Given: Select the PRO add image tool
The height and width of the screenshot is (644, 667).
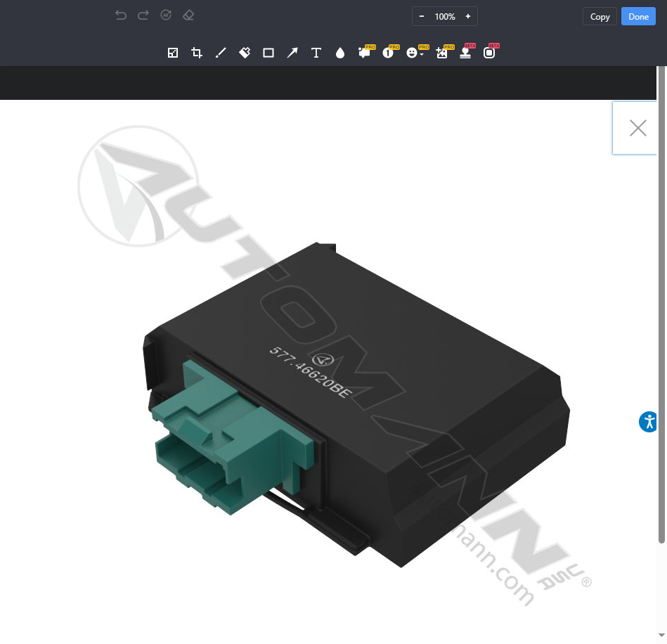Looking at the screenshot, I should coord(441,53).
